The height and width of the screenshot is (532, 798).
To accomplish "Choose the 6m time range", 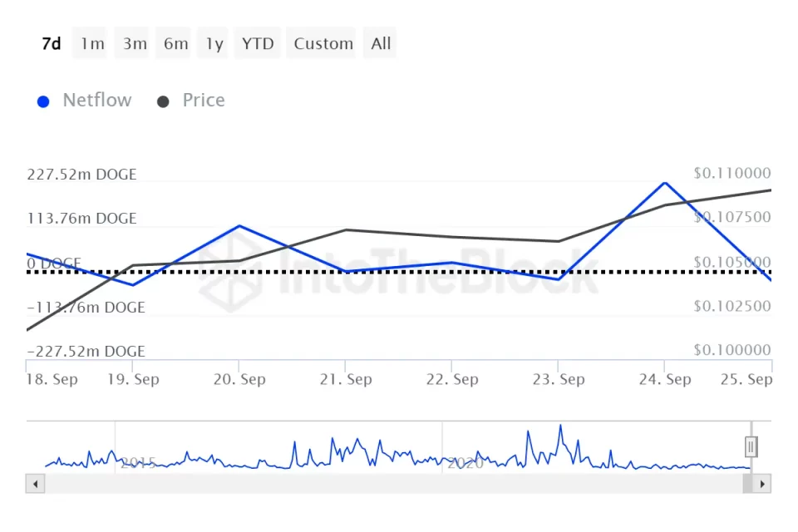I will (x=175, y=44).
